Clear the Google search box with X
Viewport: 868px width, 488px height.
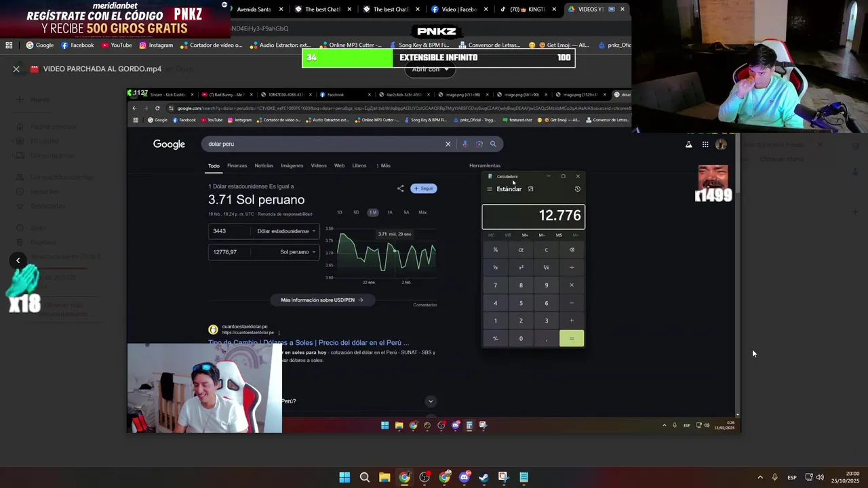click(x=448, y=144)
